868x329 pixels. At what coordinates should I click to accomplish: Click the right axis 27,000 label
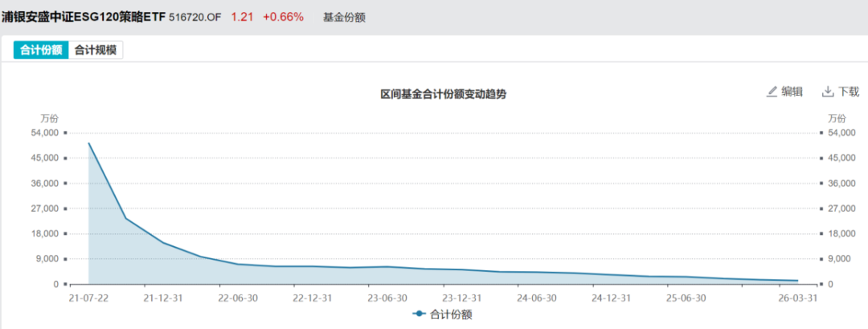click(841, 209)
